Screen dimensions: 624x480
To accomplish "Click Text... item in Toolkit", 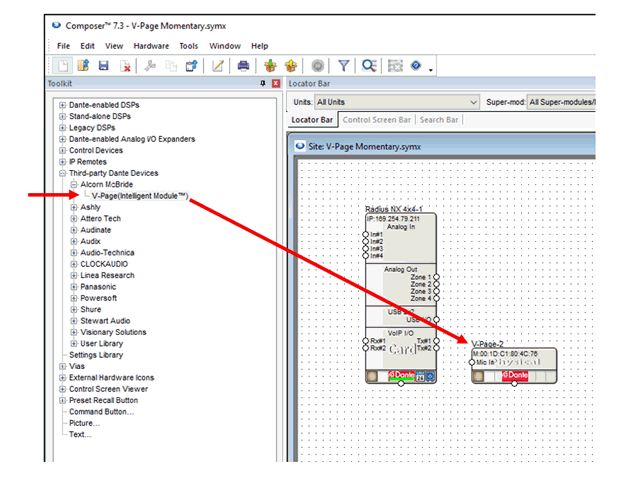I will tap(80, 435).
